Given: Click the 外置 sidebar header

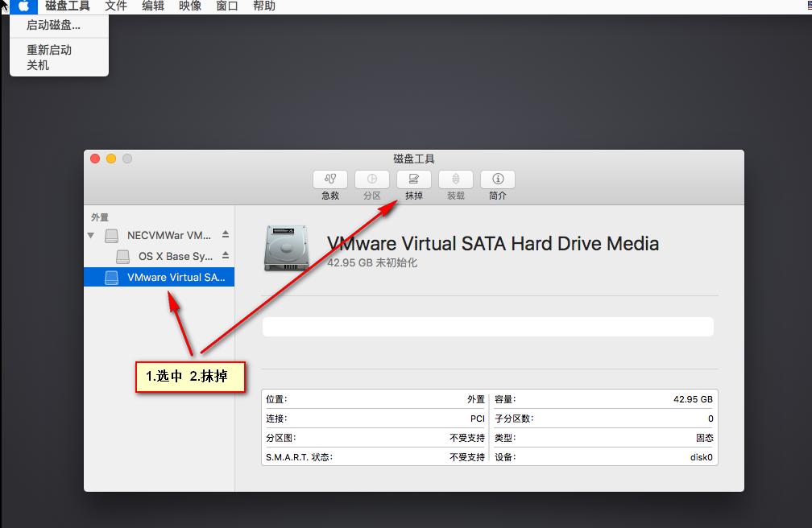Looking at the screenshot, I should pyautogui.click(x=100, y=217).
